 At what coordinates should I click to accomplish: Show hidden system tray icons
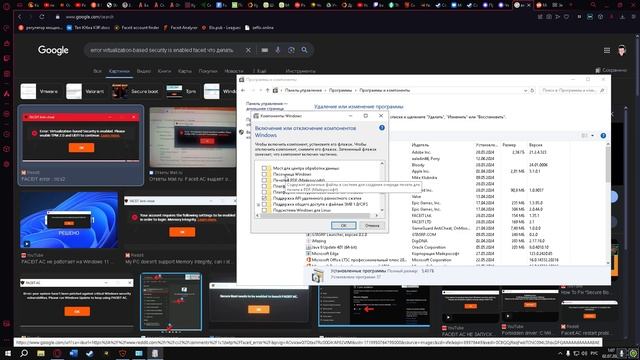tap(560, 353)
